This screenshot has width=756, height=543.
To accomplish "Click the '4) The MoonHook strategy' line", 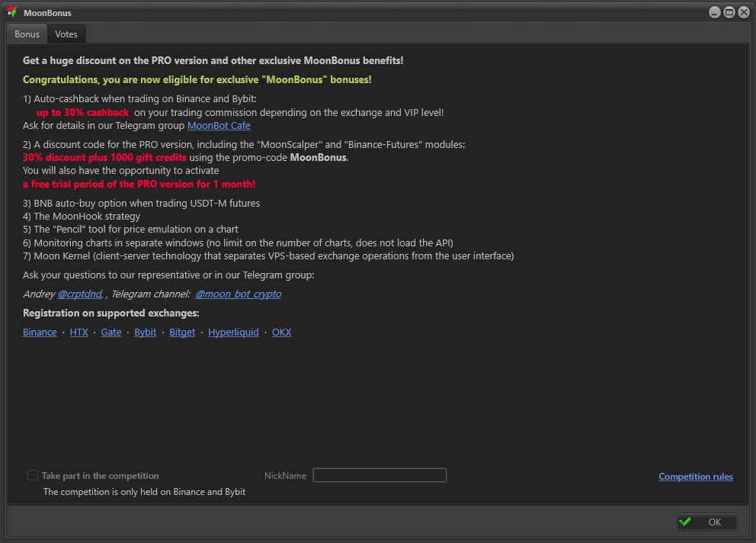I will click(82, 217).
